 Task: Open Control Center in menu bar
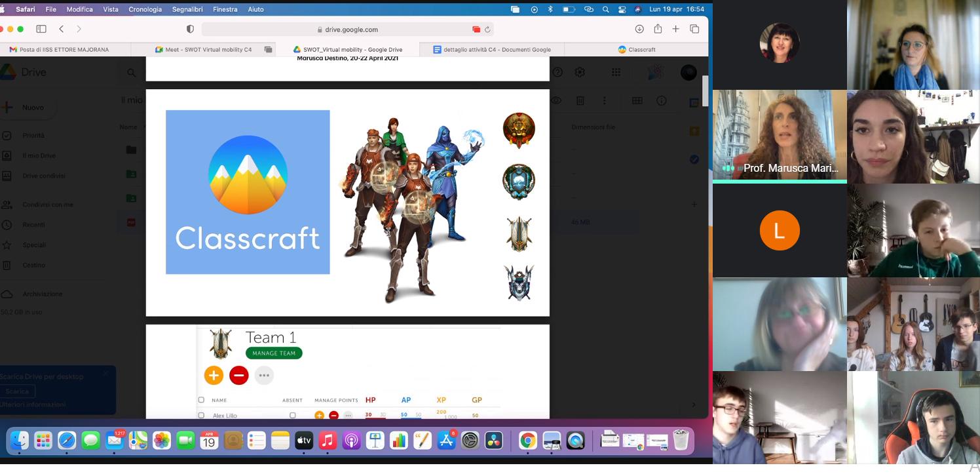(622, 9)
